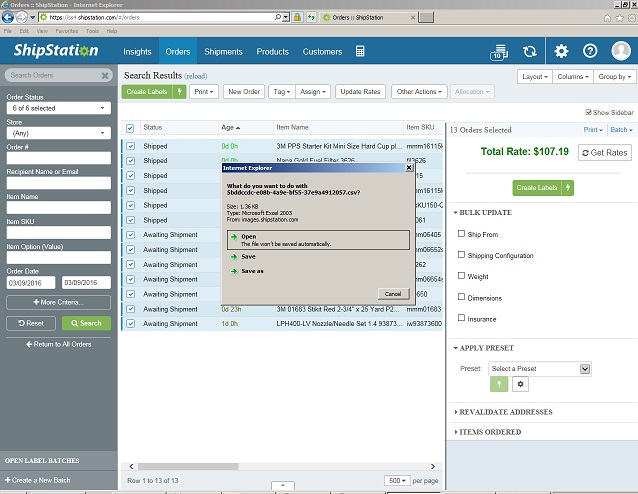Open the user profile avatar

coord(621,51)
